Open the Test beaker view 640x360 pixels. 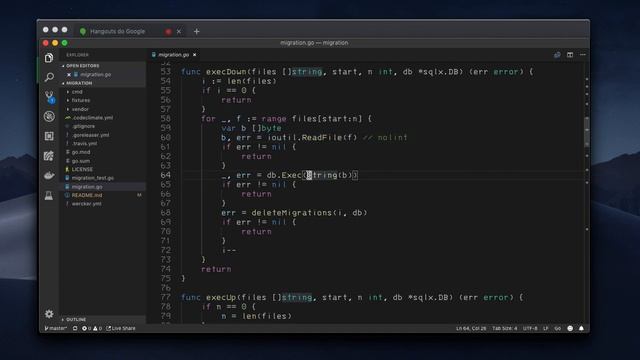[x=49, y=196]
